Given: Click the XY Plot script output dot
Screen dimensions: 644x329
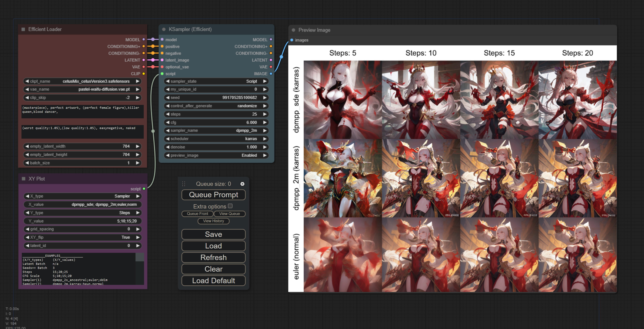Looking at the screenshot, I should pyautogui.click(x=144, y=189).
